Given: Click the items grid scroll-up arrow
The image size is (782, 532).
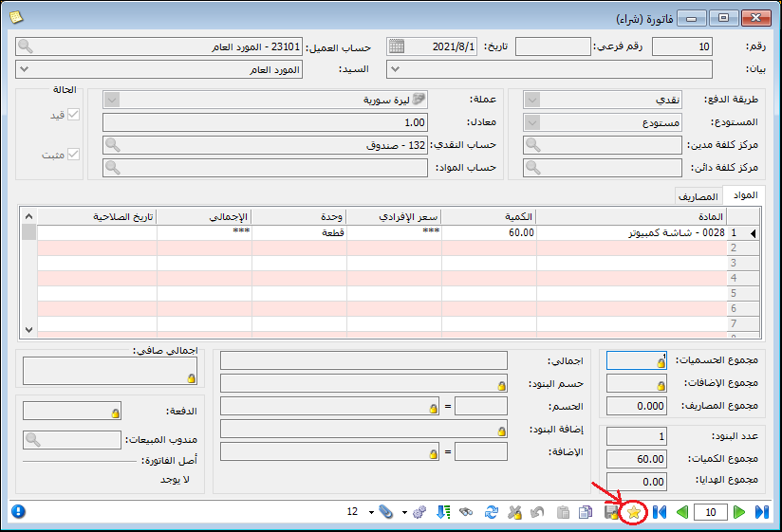Looking at the screenshot, I should (x=28, y=216).
